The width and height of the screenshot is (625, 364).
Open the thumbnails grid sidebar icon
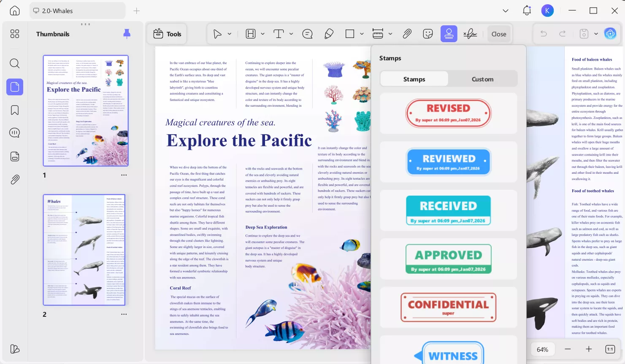tap(15, 34)
